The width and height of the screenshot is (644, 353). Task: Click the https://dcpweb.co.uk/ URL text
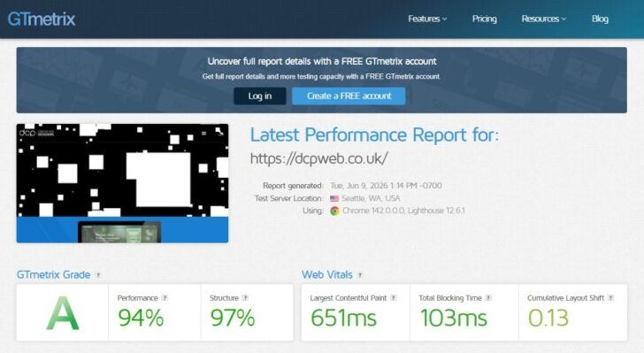(x=318, y=158)
